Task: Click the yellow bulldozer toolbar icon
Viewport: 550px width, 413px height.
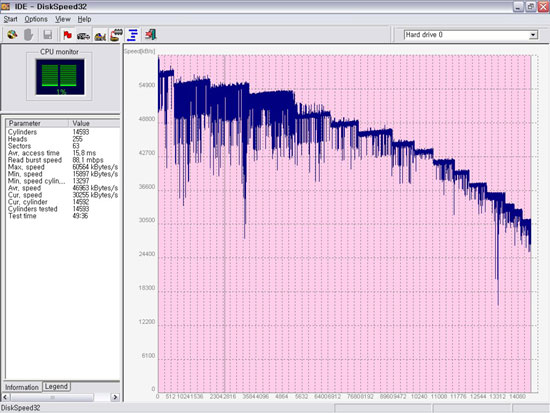Action: click(100, 35)
